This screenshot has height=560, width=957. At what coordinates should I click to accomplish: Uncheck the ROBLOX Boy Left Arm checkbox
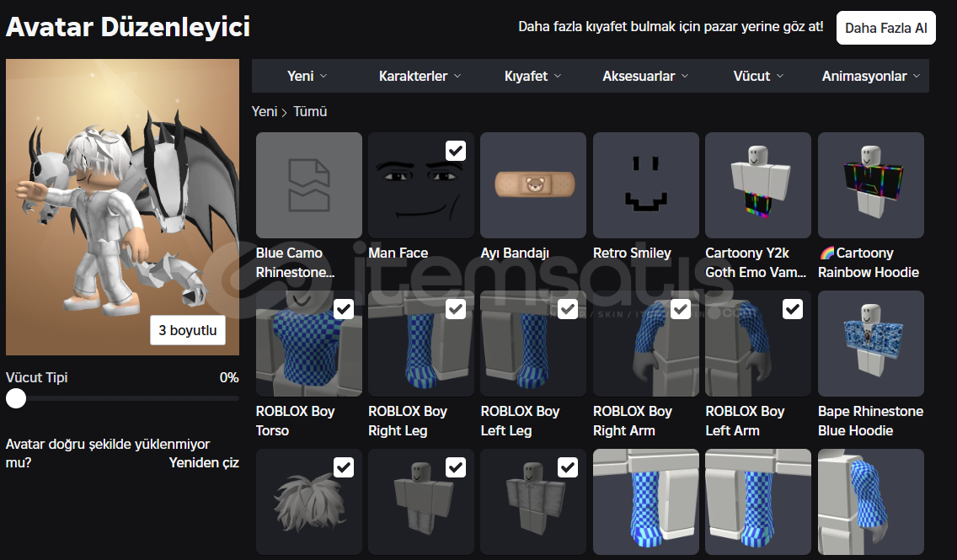click(793, 309)
